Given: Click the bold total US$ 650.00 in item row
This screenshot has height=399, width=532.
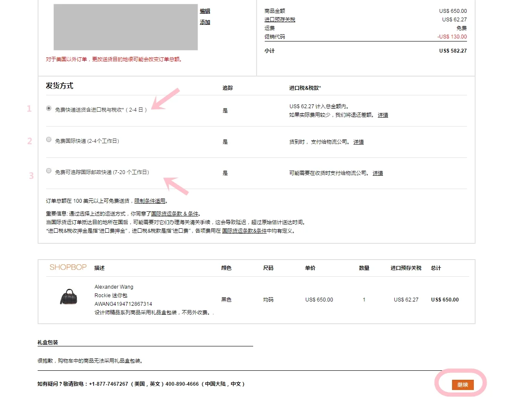Looking at the screenshot, I should pyautogui.click(x=445, y=300).
